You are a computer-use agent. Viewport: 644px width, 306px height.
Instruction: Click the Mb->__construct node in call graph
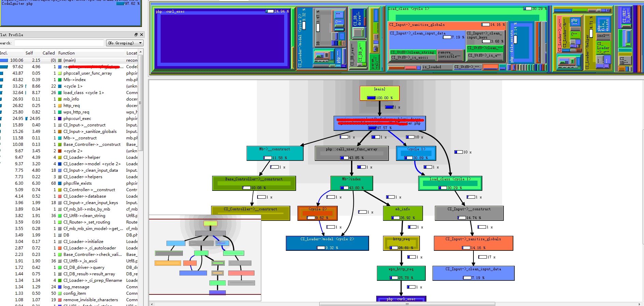point(275,153)
